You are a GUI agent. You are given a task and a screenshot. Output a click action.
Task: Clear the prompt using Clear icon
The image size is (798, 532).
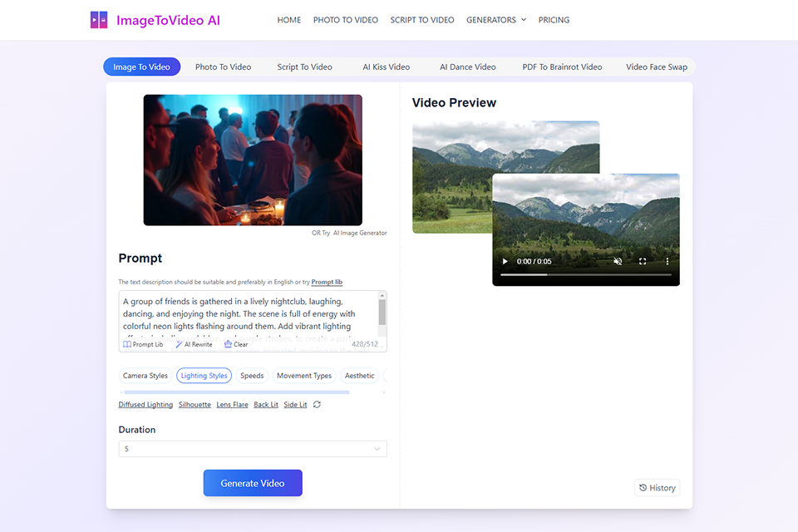[228, 344]
